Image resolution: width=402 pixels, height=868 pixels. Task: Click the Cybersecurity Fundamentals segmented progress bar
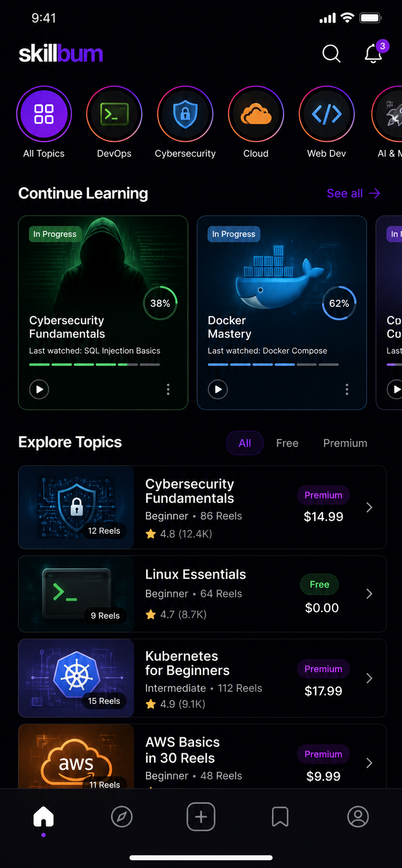click(95, 364)
